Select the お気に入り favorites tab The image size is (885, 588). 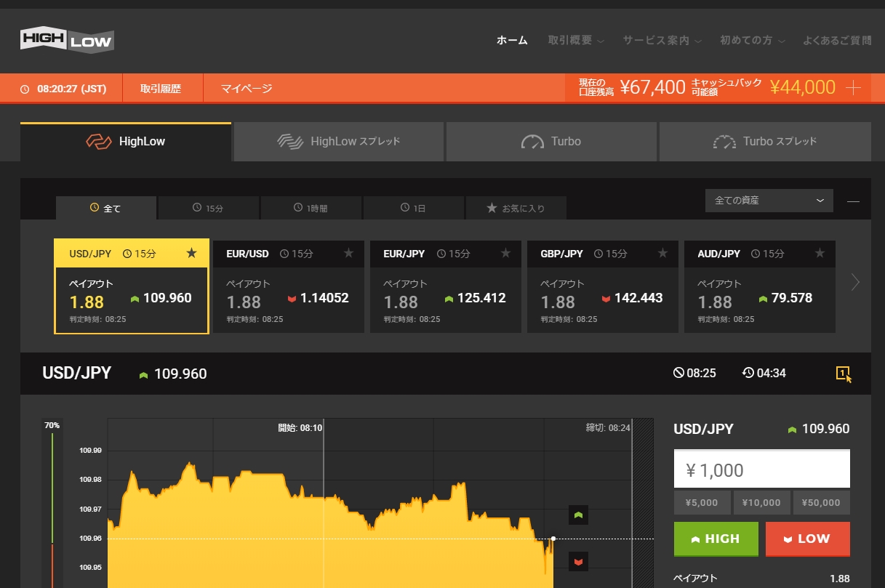coord(516,208)
